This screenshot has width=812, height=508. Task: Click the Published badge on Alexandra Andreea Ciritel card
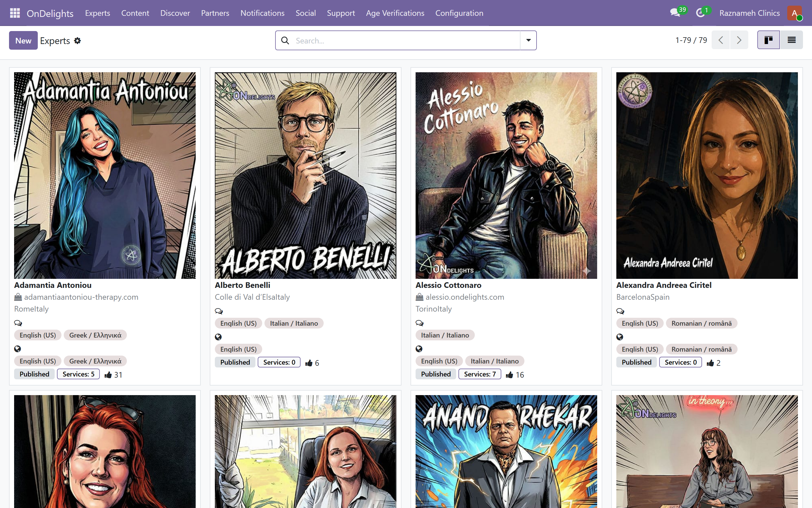point(637,362)
